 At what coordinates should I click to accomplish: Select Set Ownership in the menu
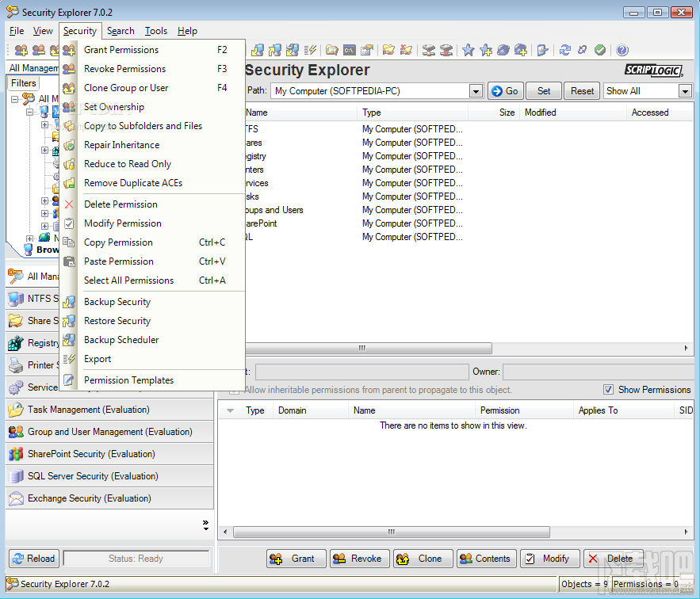[x=152, y=107]
